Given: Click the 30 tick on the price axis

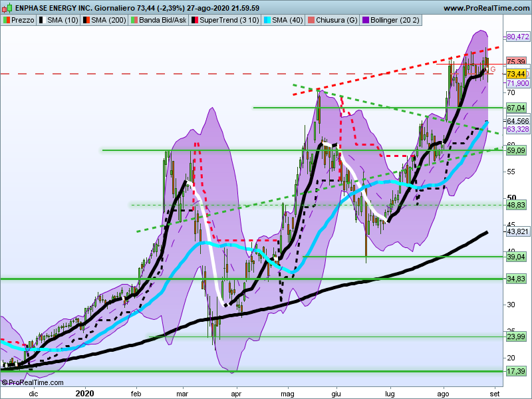Looking at the screenshot, I should tap(511, 305).
